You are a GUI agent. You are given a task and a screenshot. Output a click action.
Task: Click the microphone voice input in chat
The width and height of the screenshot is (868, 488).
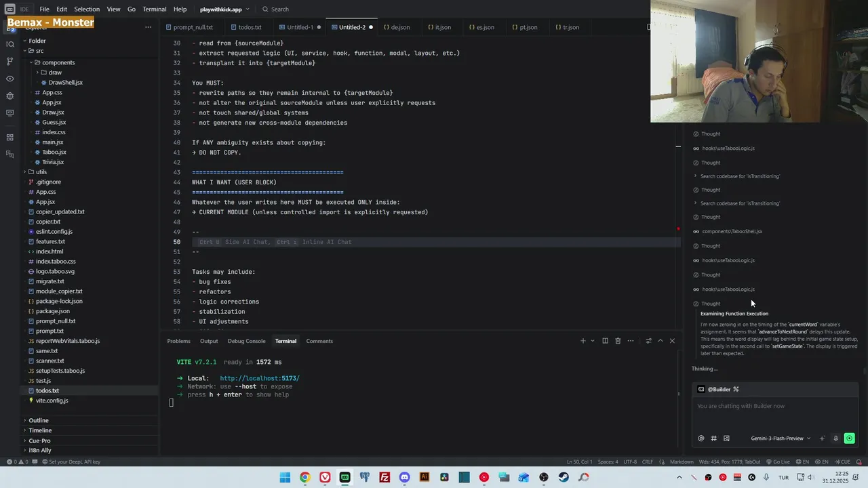coord(835,439)
